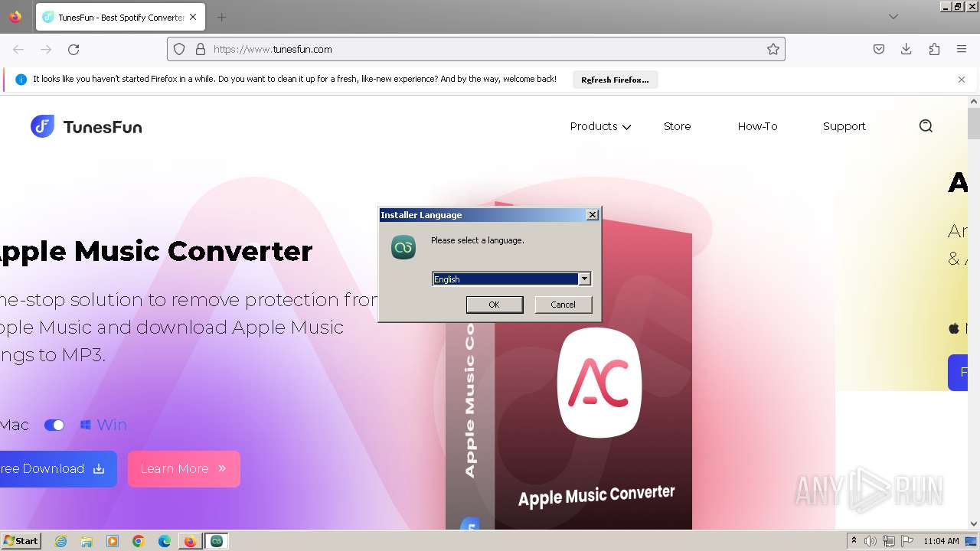Click the installer app icon in dialog
This screenshot has width=980, height=551.
pyautogui.click(x=403, y=246)
